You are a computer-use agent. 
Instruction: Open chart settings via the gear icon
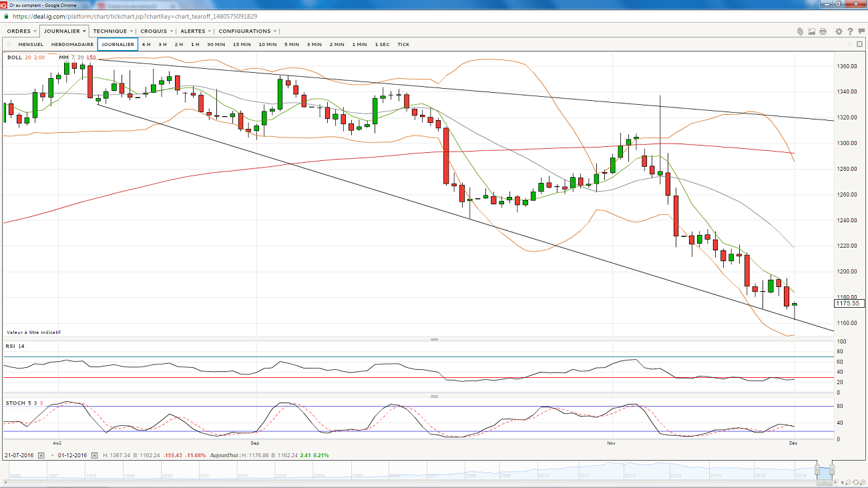pyautogui.click(x=839, y=31)
